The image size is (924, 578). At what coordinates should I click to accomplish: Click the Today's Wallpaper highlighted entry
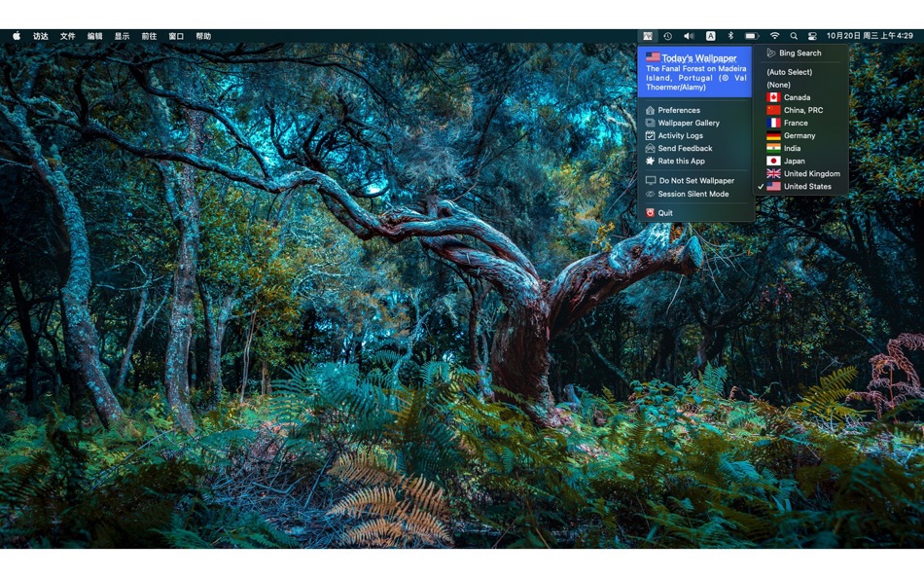pos(695,72)
